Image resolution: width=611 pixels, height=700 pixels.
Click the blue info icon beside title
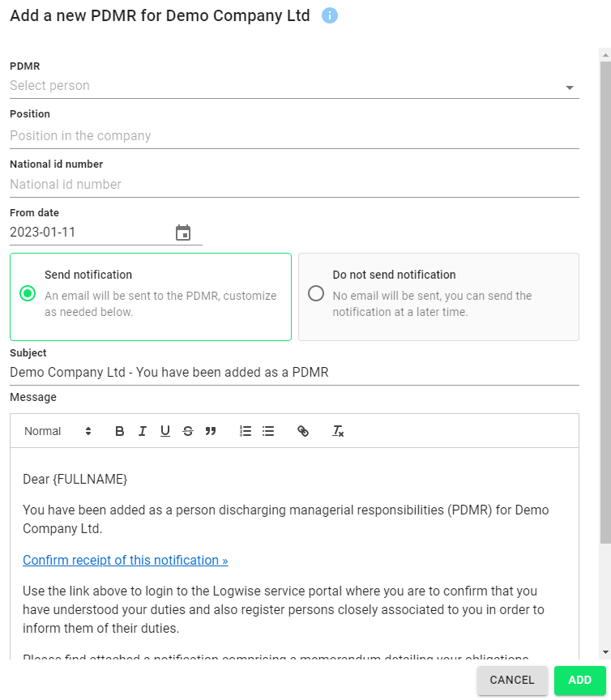pyautogui.click(x=330, y=15)
